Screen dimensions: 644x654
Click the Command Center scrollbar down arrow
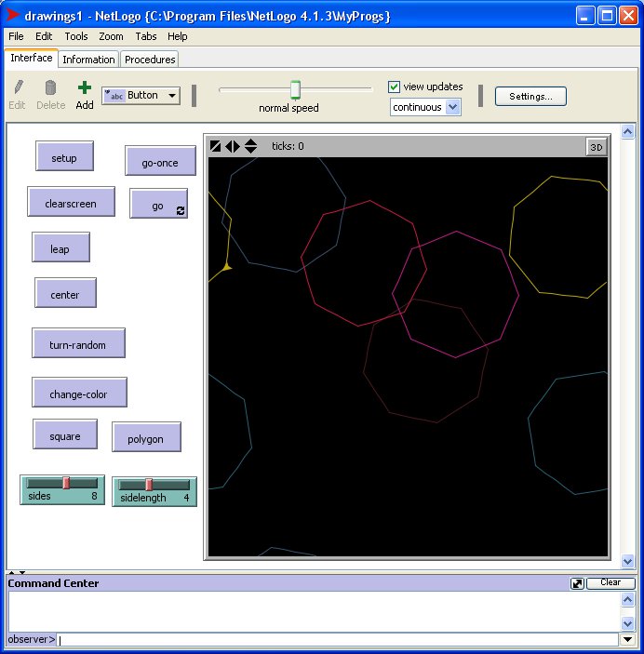[x=628, y=623]
